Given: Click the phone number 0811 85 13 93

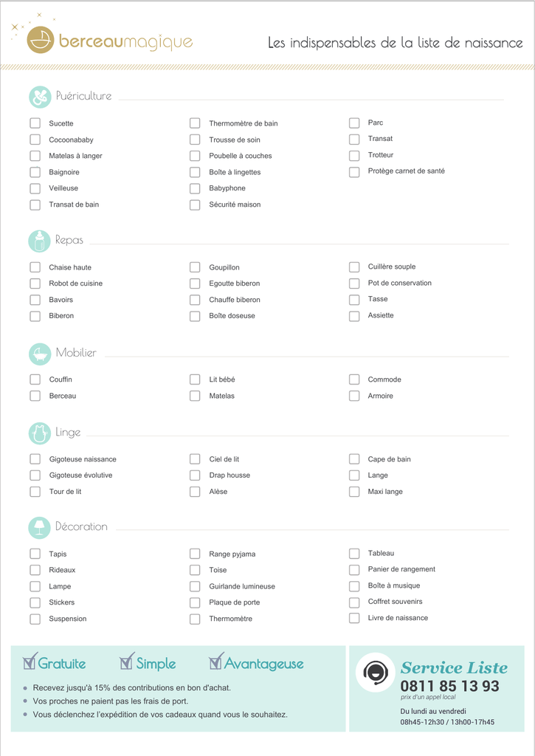Looking at the screenshot, I should (x=449, y=686).
